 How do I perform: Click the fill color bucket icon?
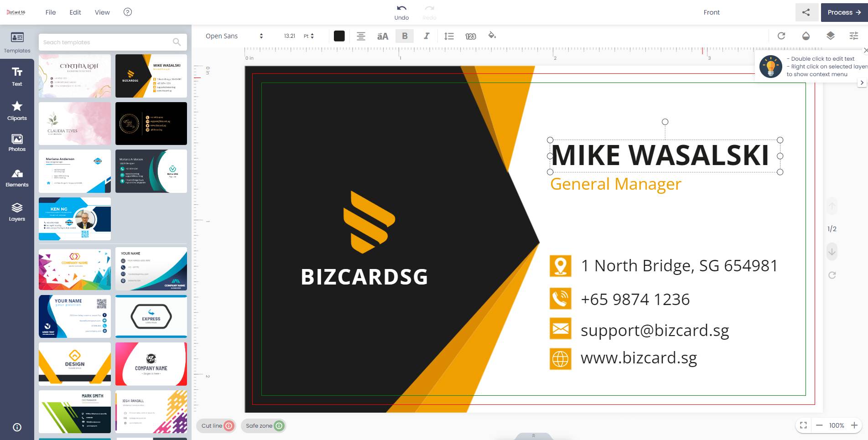click(492, 36)
